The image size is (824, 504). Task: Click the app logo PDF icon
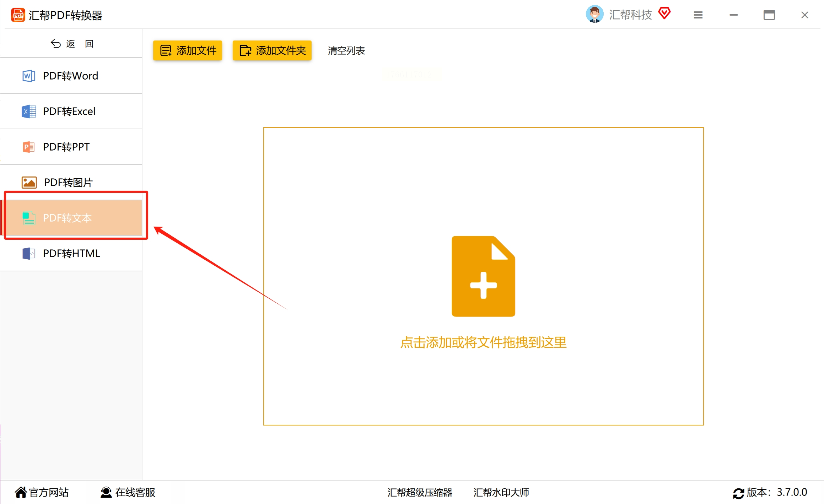tap(18, 15)
